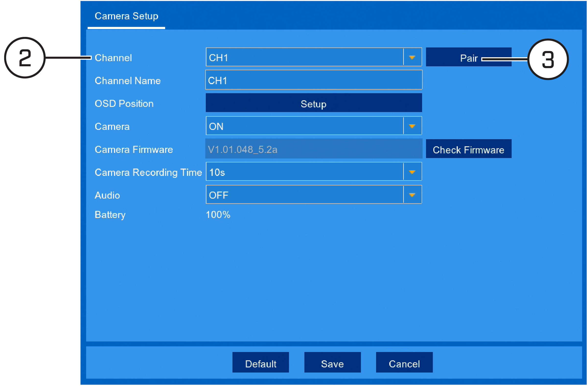Screen dimensions: 588x386
Task: Click the Battery label
Action: click(x=110, y=215)
